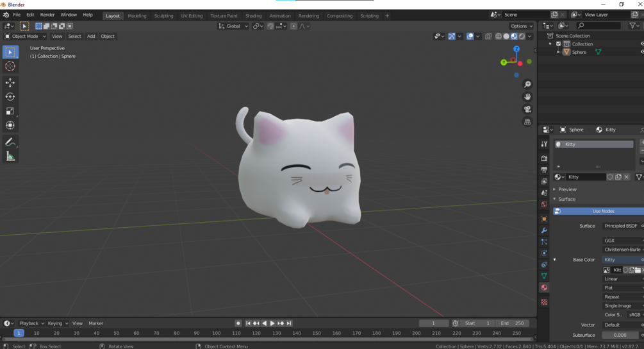Open the Render menu
The width and height of the screenshot is (644, 349).
pyautogui.click(x=47, y=15)
